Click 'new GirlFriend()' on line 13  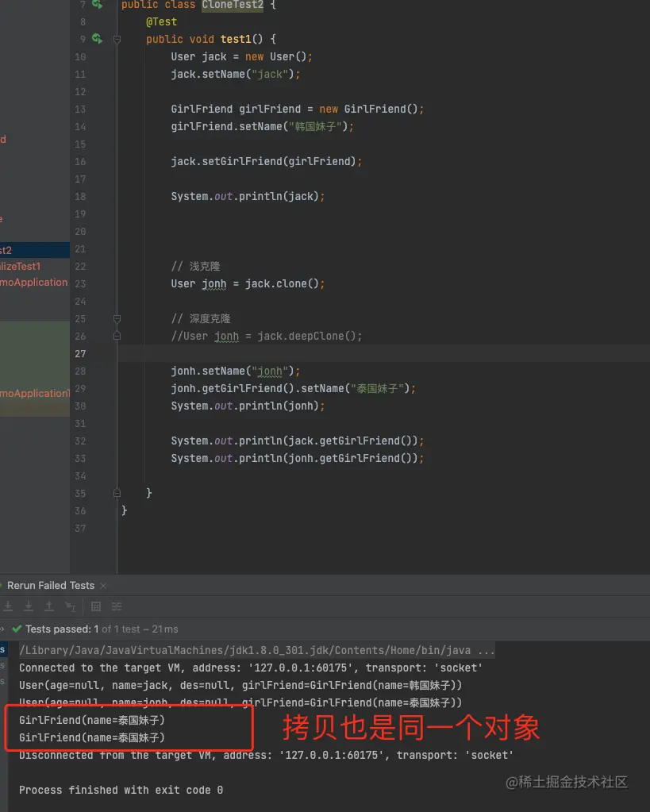point(368,110)
